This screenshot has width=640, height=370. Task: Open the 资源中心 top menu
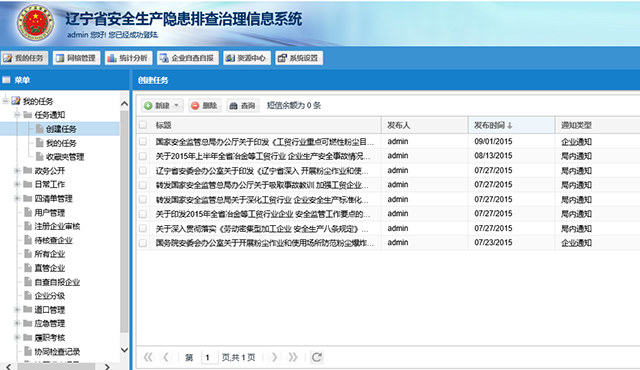tap(247, 58)
